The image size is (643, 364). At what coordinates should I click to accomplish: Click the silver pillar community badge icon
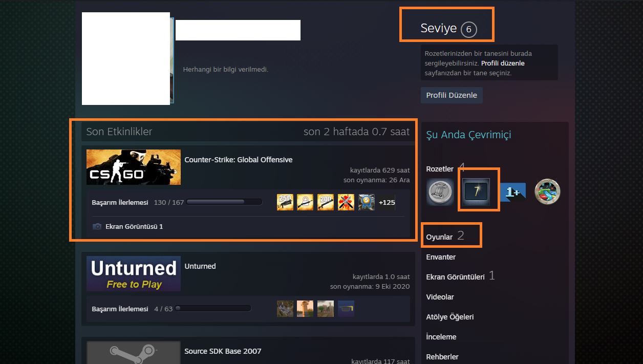[x=440, y=192]
